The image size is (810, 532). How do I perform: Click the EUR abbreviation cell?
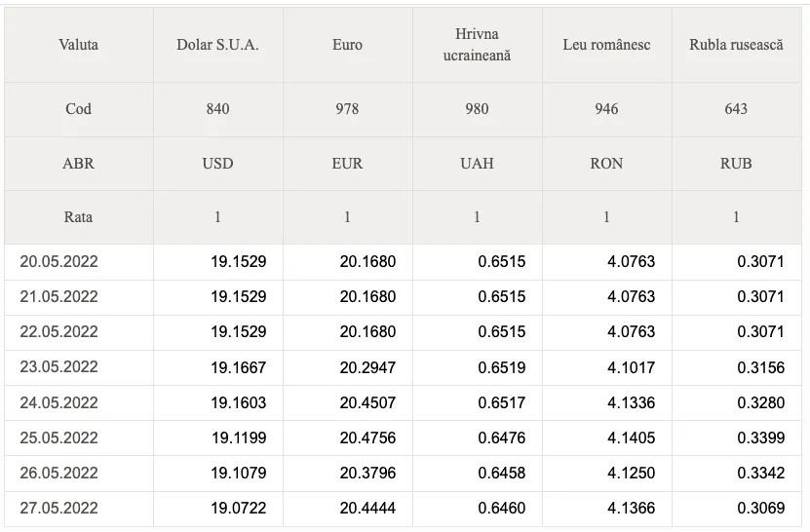pyautogui.click(x=348, y=164)
